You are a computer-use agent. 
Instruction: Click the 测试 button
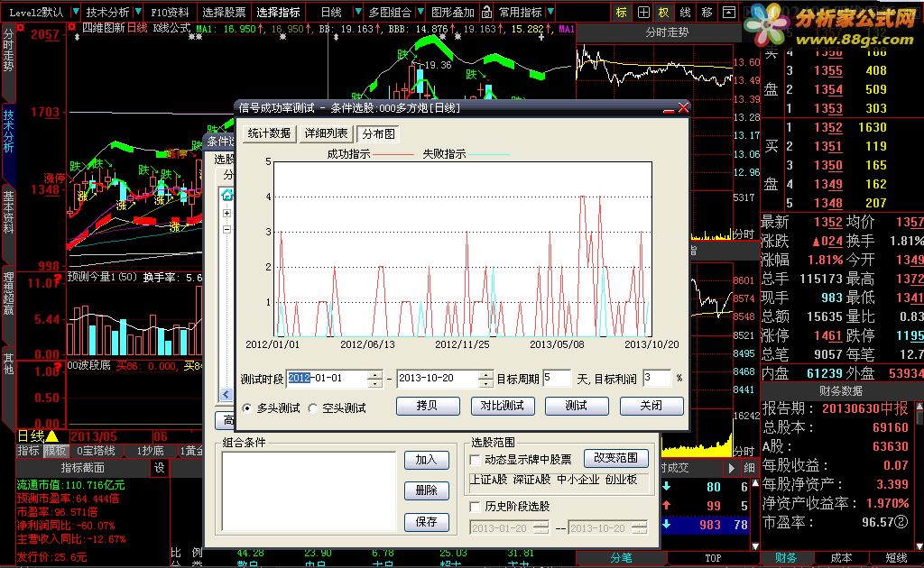[x=577, y=406]
